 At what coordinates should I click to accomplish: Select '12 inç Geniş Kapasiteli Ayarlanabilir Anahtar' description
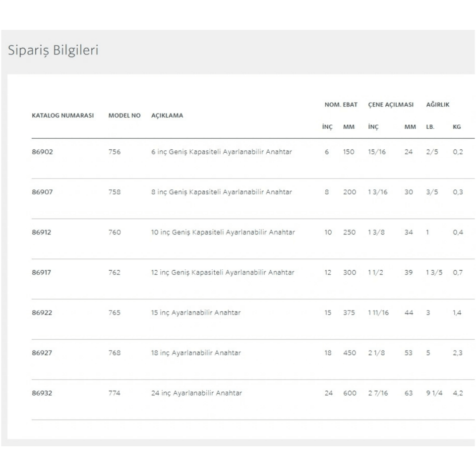[x=223, y=272]
